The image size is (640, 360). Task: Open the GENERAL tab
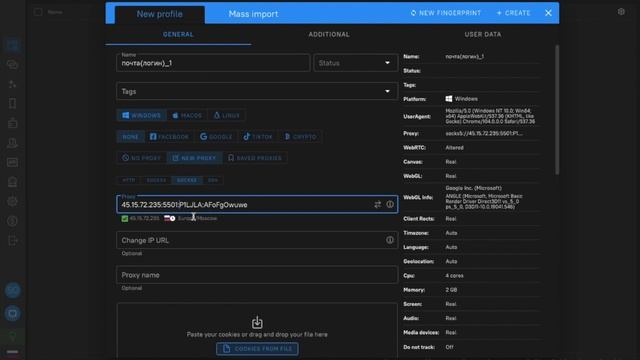(x=178, y=35)
